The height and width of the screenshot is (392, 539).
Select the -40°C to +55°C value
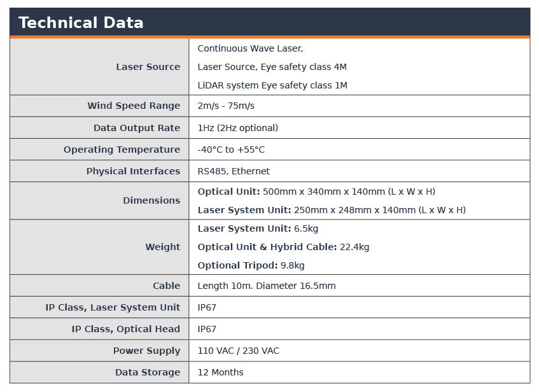[231, 150]
